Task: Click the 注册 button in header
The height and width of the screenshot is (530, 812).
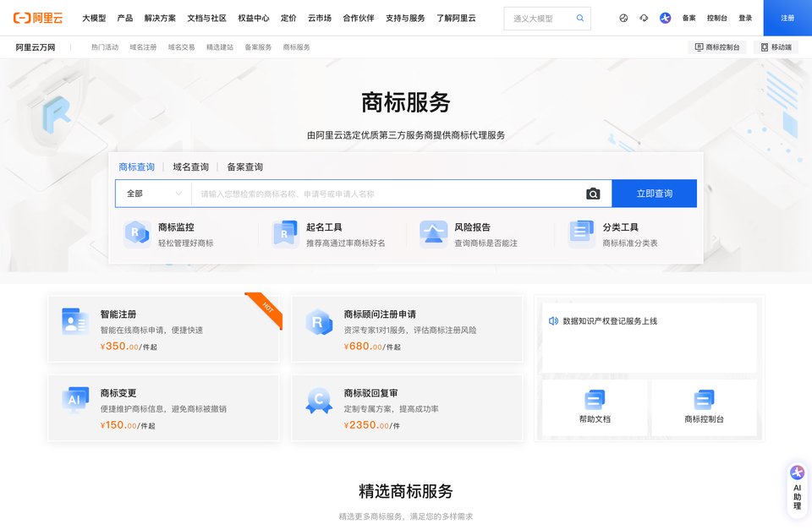Action: [787, 18]
